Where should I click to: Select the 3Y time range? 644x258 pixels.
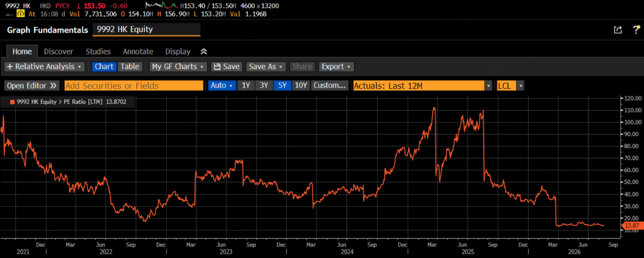pyautogui.click(x=264, y=85)
